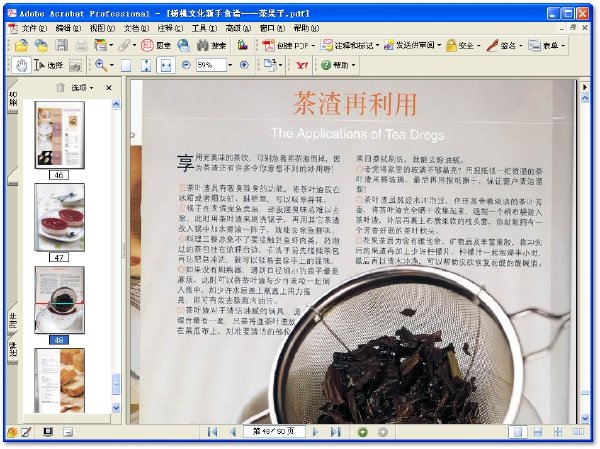Open the 窗口 (Window) menu
This screenshot has height=449, width=600.
pos(272,28)
